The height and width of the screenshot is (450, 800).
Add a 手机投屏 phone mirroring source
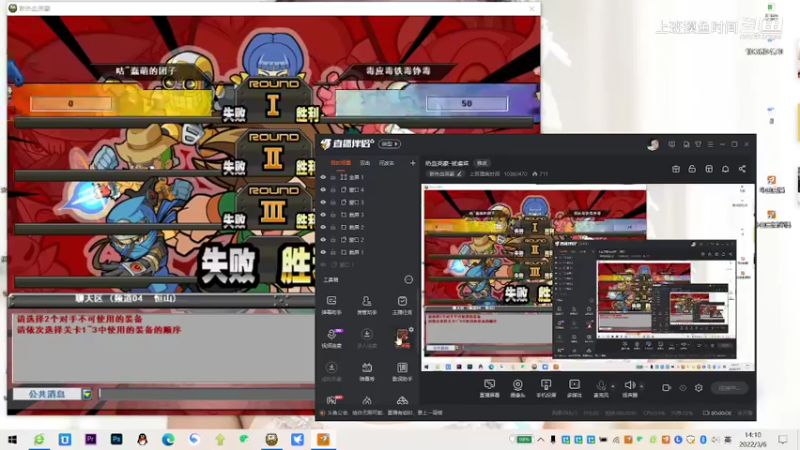click(x=545, y=388)
